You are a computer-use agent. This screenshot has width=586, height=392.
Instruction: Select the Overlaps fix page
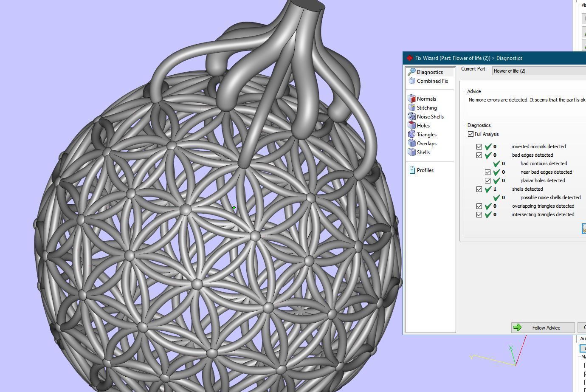click(x=426, y=144)
